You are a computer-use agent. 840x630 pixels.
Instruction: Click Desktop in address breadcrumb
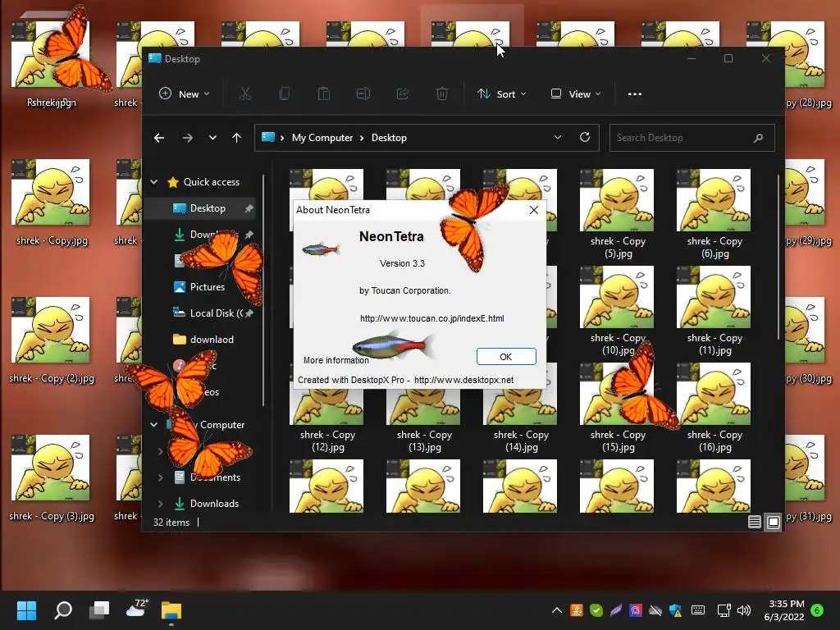click(x=389, y=138)
